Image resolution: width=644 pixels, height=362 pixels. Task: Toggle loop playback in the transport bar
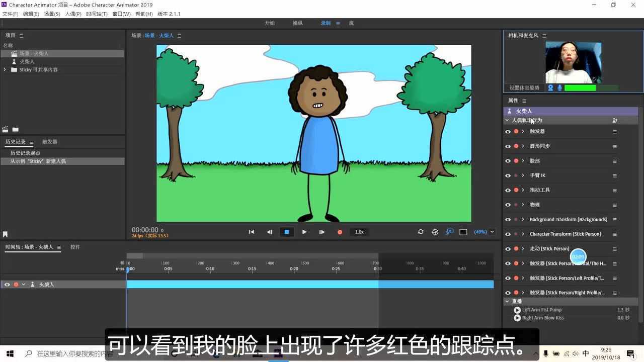[x=421, y=232]
